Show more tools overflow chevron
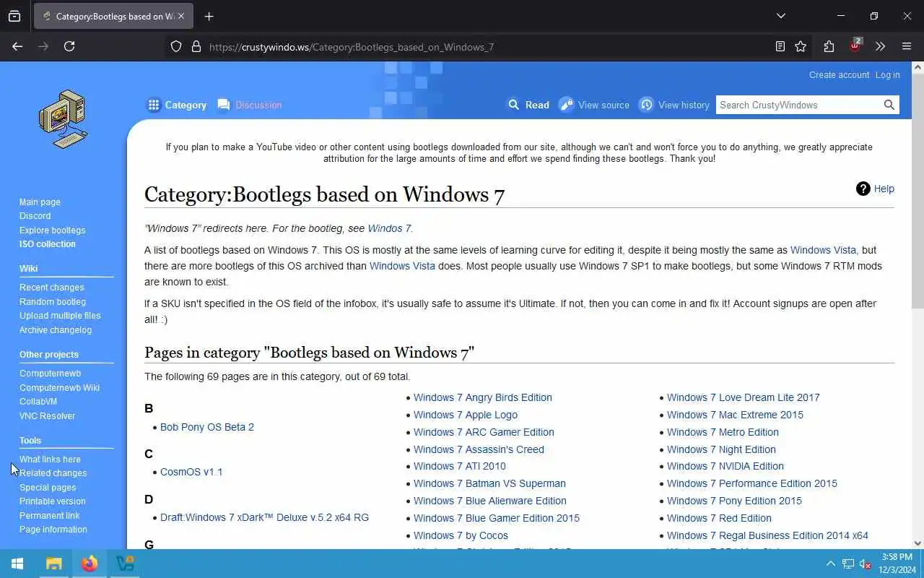This screenshot has height=578, width=924. tap(880, 46)
